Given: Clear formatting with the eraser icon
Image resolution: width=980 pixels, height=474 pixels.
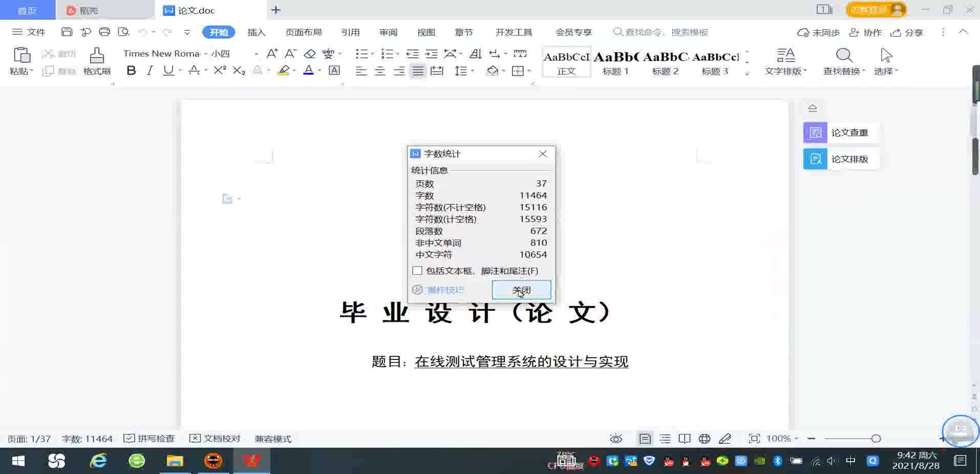Looking at the screenshot, I should click(x=309, y=53).
